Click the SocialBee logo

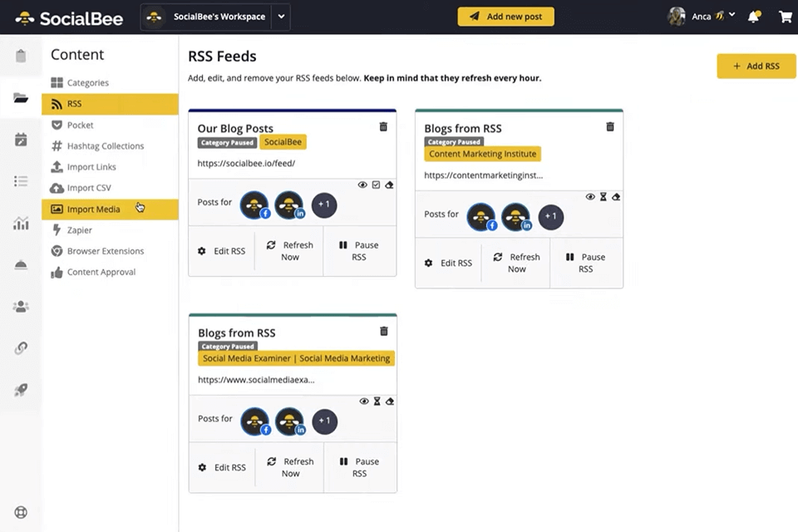pos(69,18)
